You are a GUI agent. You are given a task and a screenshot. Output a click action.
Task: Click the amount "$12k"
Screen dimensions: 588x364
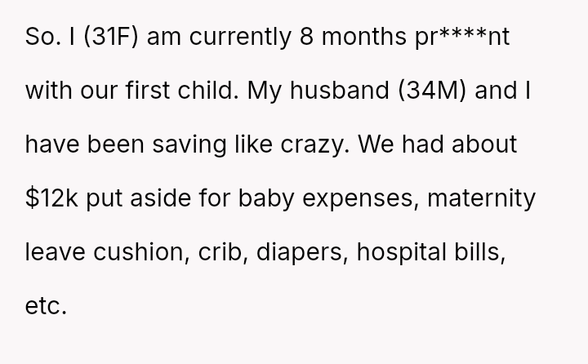(x=53, y=199)
